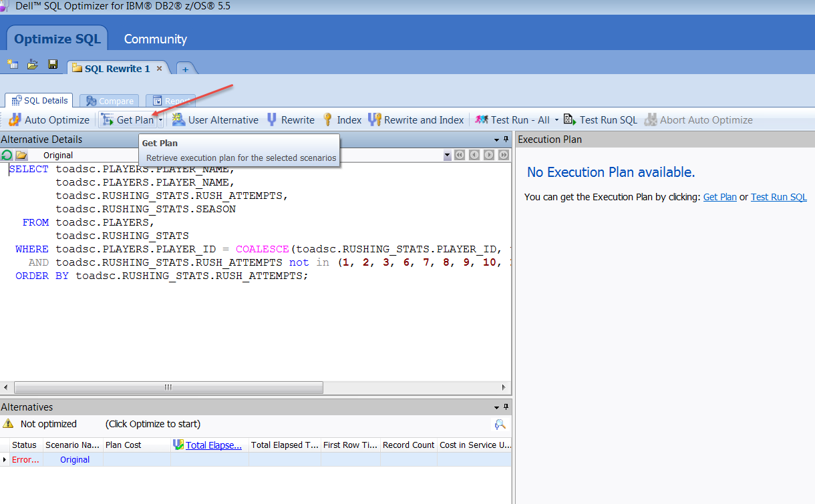The width and height of the screenshot is (815, 504).
Task: Open the Alternatives panel options arrow
Action: [496, 407]
